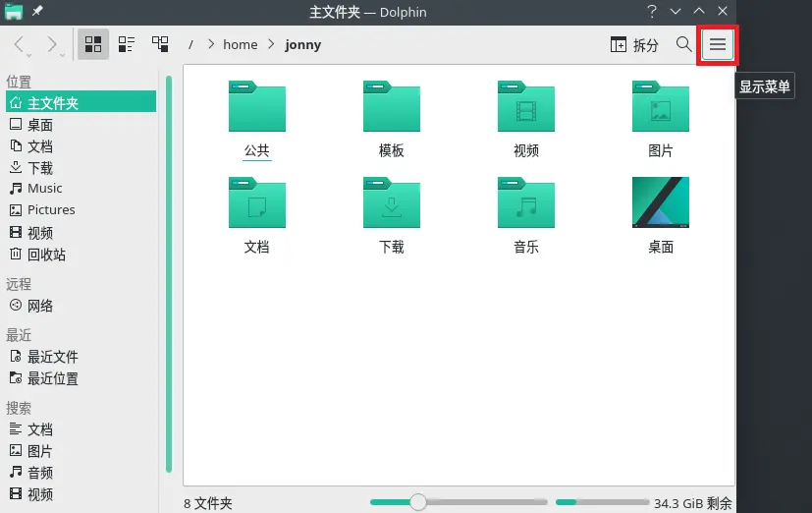Switch to details tree view mode
This screenshot has width=812, height=513.
pos(160,44)
